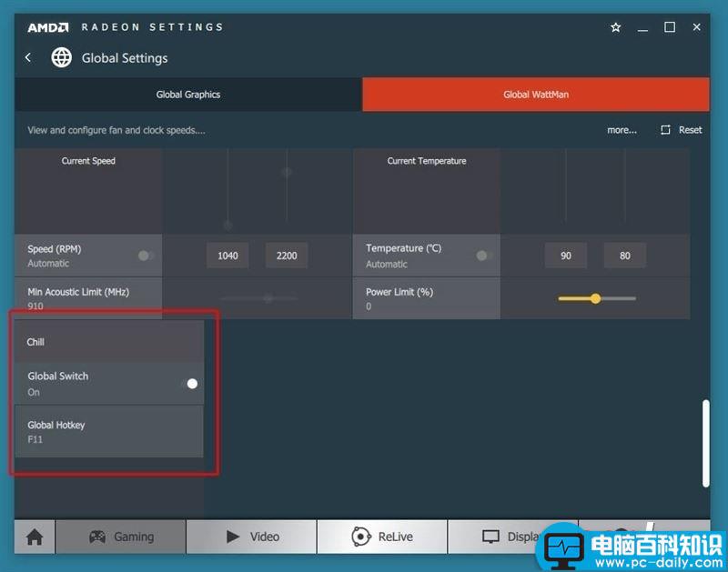Viewport: 728px width, 572px height.
Task: Switch to the Global Graphics tab
Action: point(188,95)
